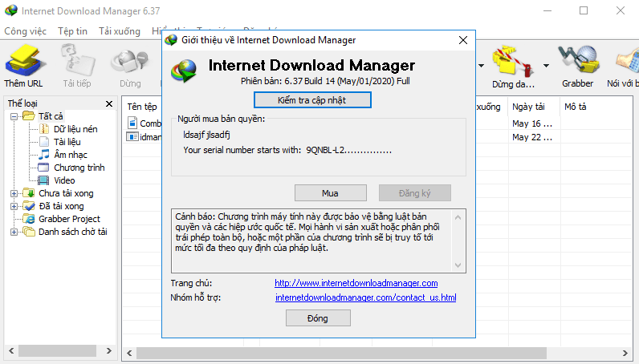The width and height of the screenshot is (639, 364).
Task: Expand the Đã tải xong node
Action: click(14, 206)
